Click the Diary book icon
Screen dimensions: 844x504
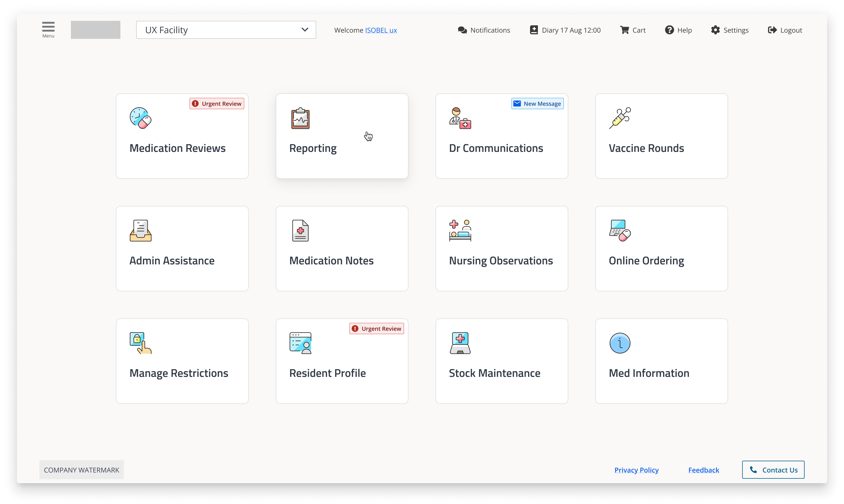[534, 30]
